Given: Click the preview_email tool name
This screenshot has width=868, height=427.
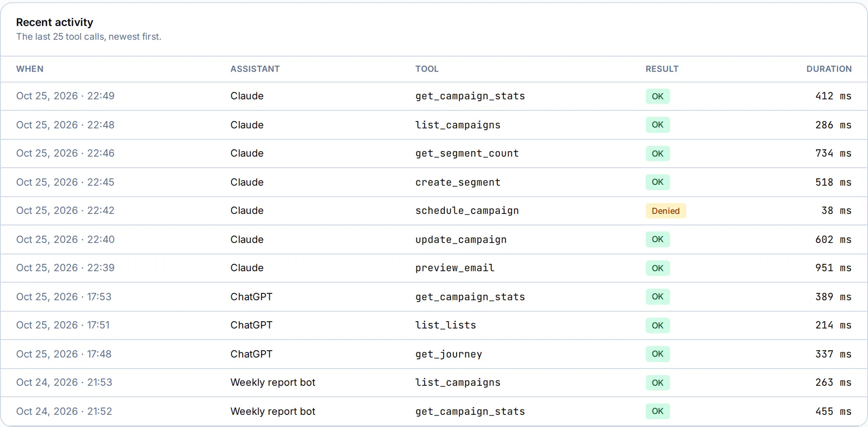Looking at the screenshot, I should coord(455,268).
